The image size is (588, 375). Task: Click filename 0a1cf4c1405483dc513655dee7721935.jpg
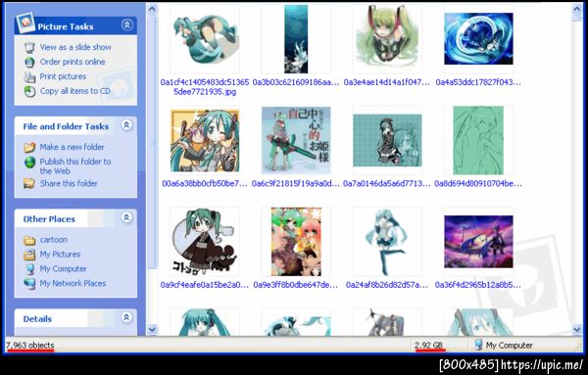pyautogui.click(x=205, y=87)
